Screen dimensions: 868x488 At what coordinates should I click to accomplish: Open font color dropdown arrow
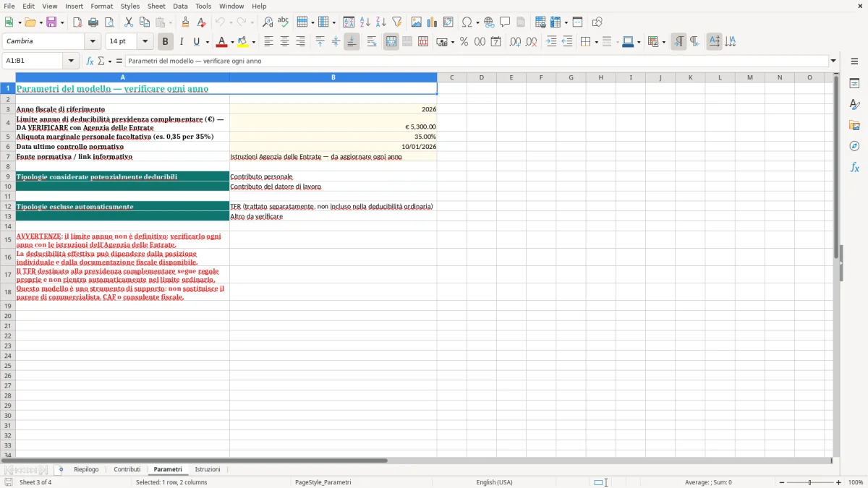232,42
